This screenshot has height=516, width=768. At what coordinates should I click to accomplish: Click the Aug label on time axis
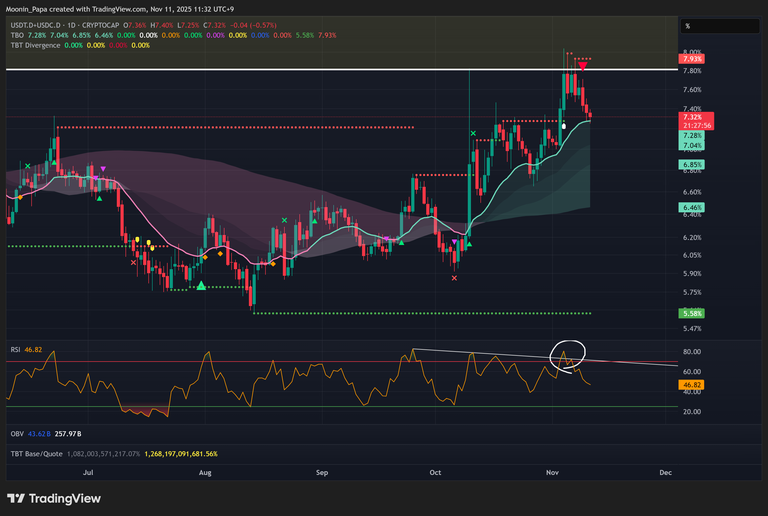pyautogui.click(x=205, y=468)
